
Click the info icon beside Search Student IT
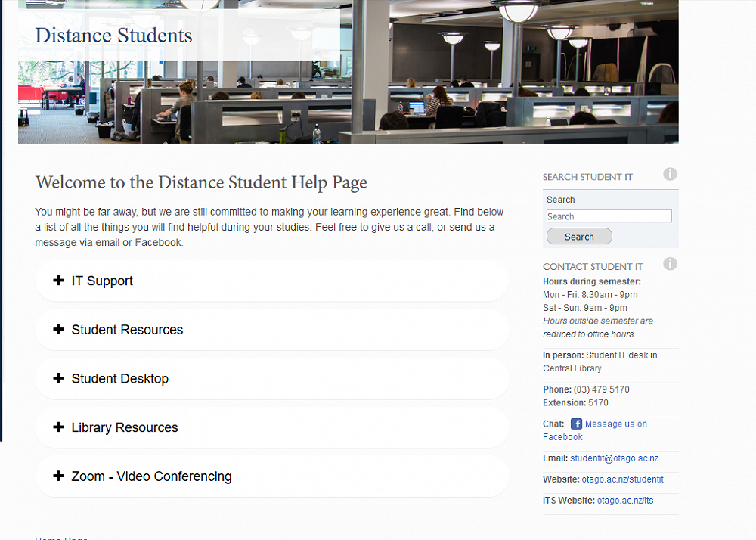click(670, 175)
